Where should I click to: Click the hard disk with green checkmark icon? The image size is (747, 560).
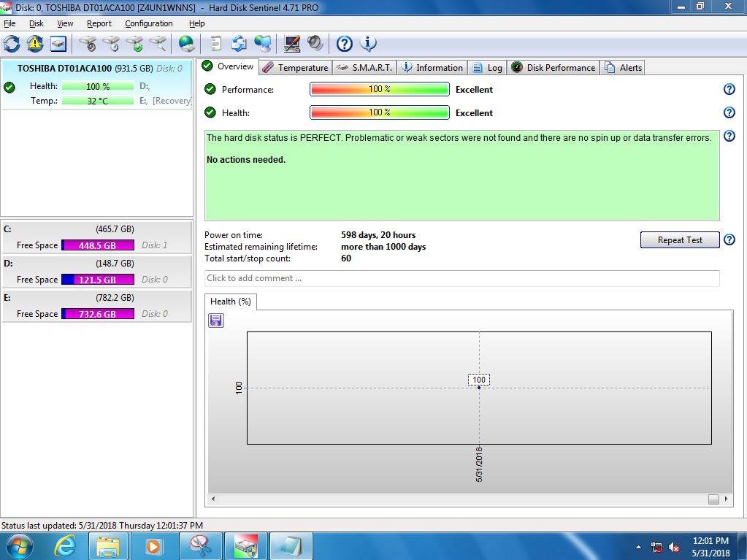click(x=134, y=44)
